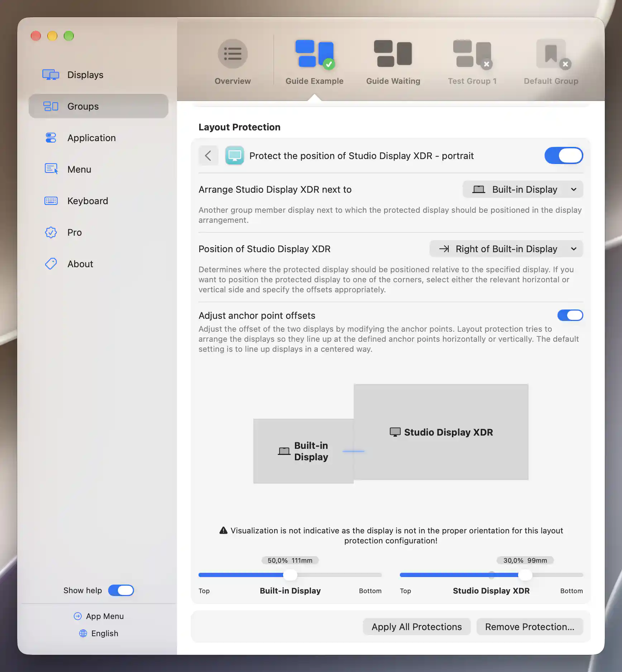Open the Built-in Display arrange-next-to dropdown

pos(523,189)
